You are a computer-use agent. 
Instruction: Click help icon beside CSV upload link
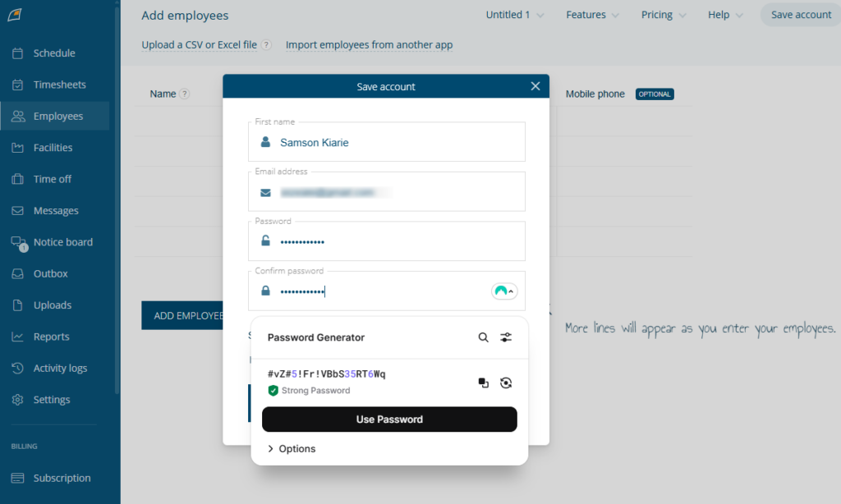tap(266, 45)
